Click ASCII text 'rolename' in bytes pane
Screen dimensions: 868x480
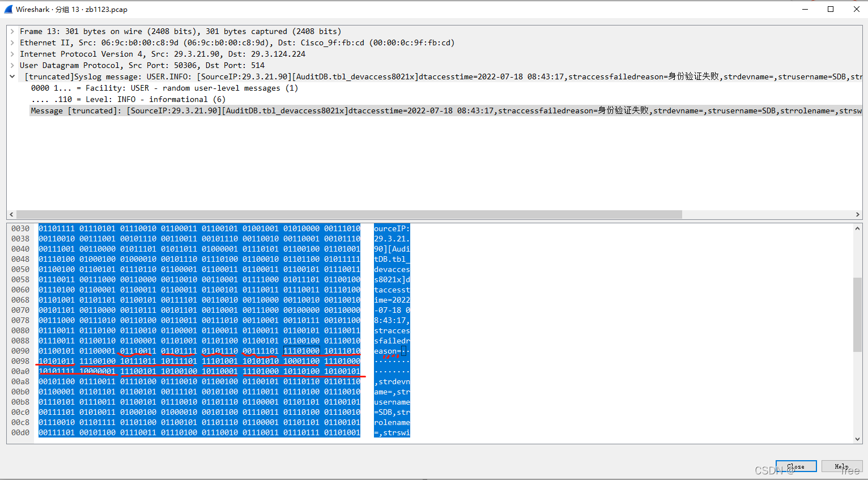[392, 423]
